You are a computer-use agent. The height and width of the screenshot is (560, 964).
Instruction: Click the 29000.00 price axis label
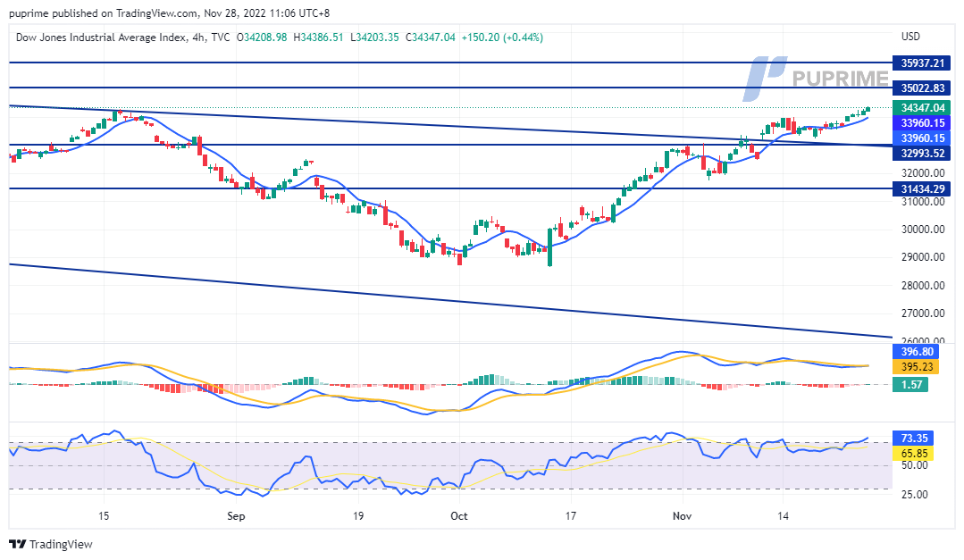pyautogui.click(x=923, y=257)
